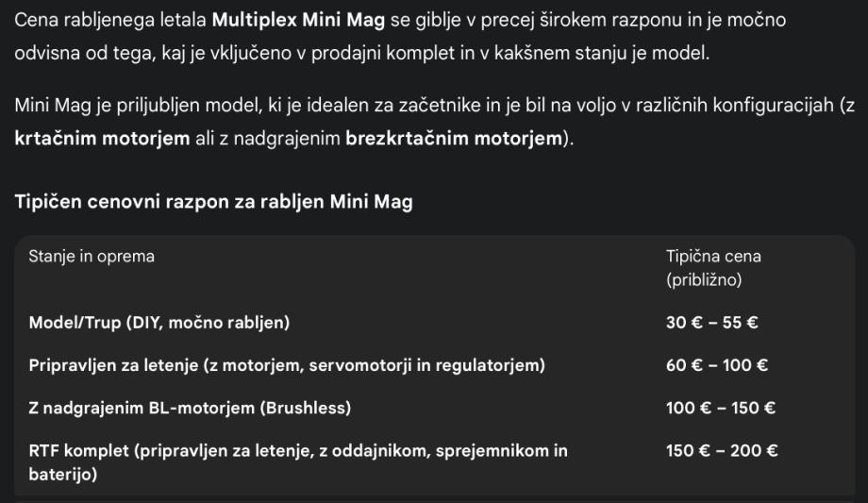Click the "Stanje in oprema" column header

(92, 256)
